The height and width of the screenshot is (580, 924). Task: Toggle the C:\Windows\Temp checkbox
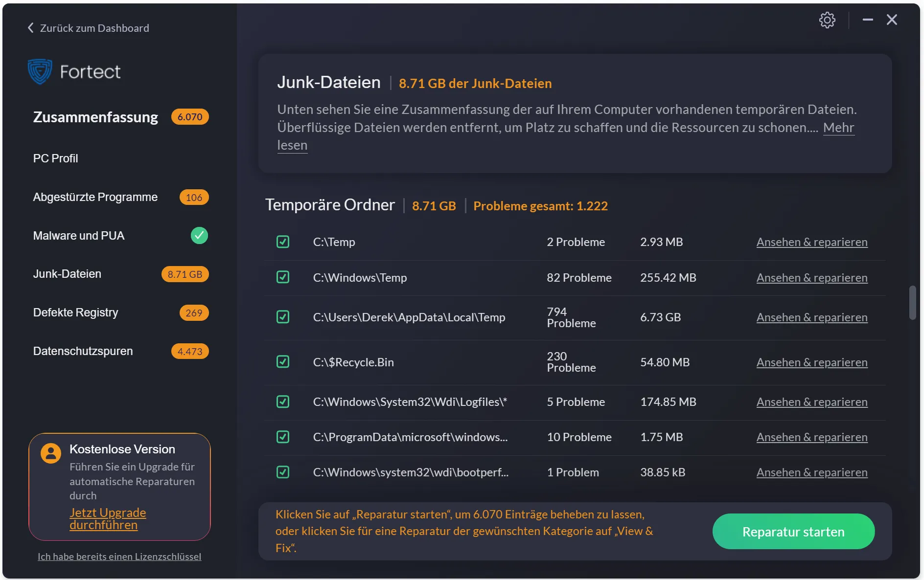tap(283, 277)
